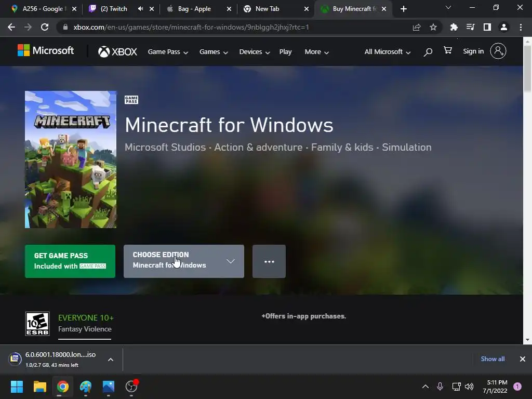Open the site search magnifier icon
Screen dimensions: 532x399
(428, 52)
